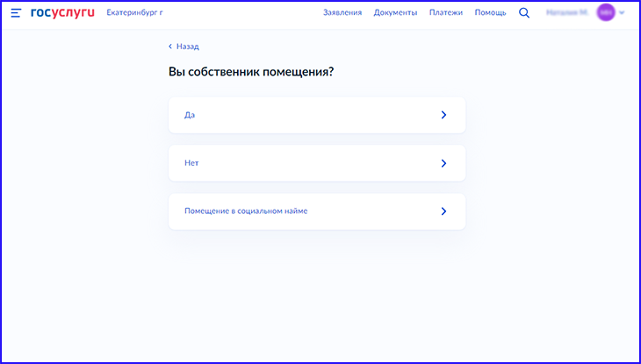Open the Документы section
The width and height of the screenshot is (641, 364).
[x=395, y=13]
